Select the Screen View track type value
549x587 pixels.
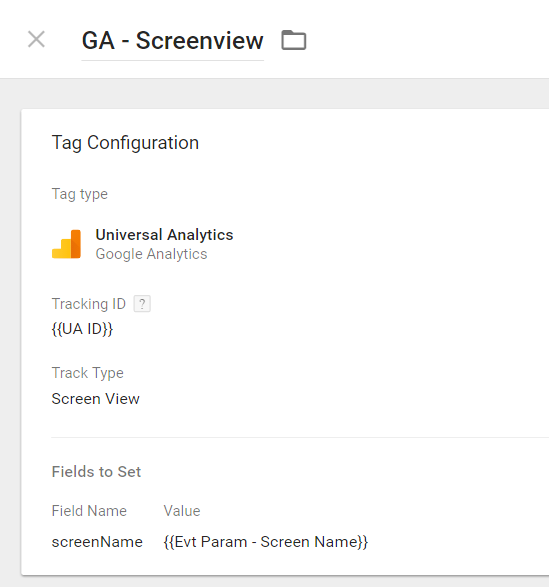click(95, 399)
